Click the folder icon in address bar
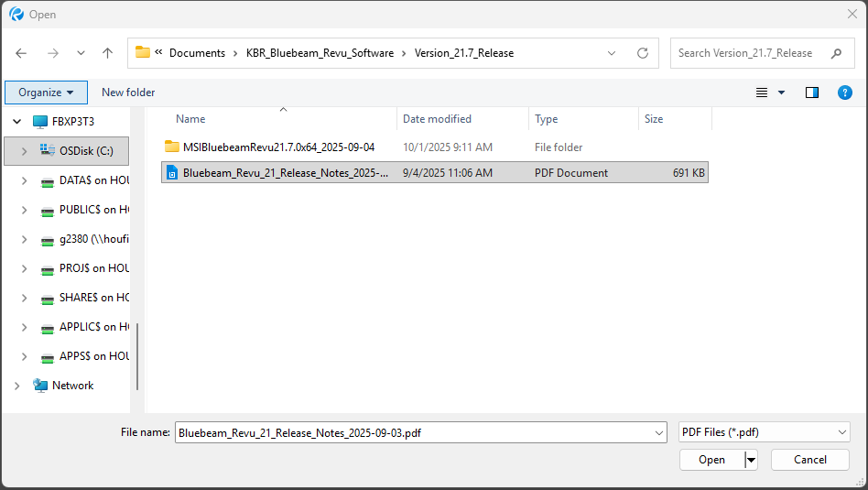 coord(143,52)
